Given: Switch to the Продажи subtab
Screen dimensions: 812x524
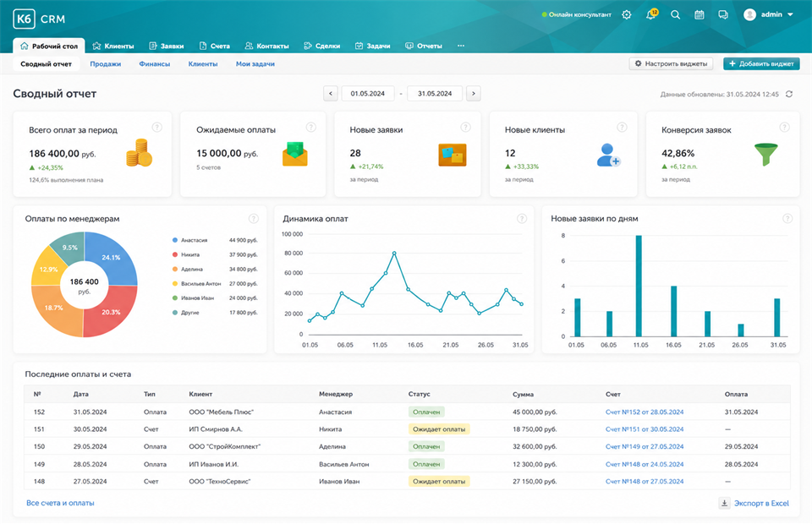Looking at the screenshot, I should 105,64.
